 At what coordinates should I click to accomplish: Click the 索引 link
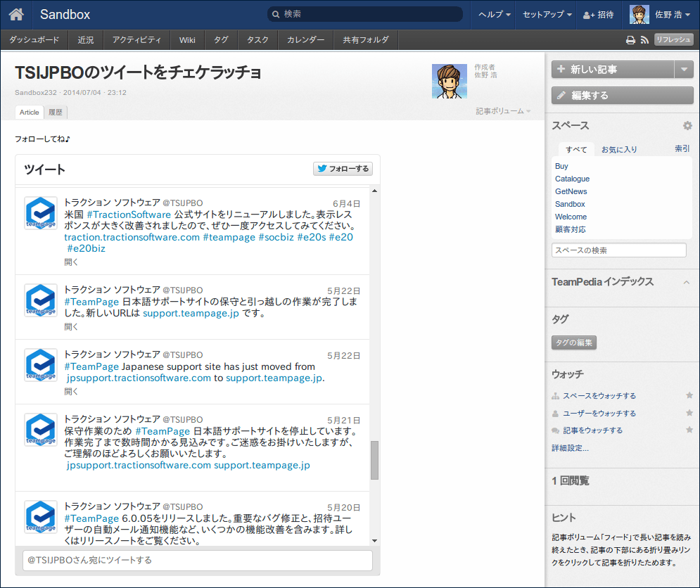(x=682, y=148)
